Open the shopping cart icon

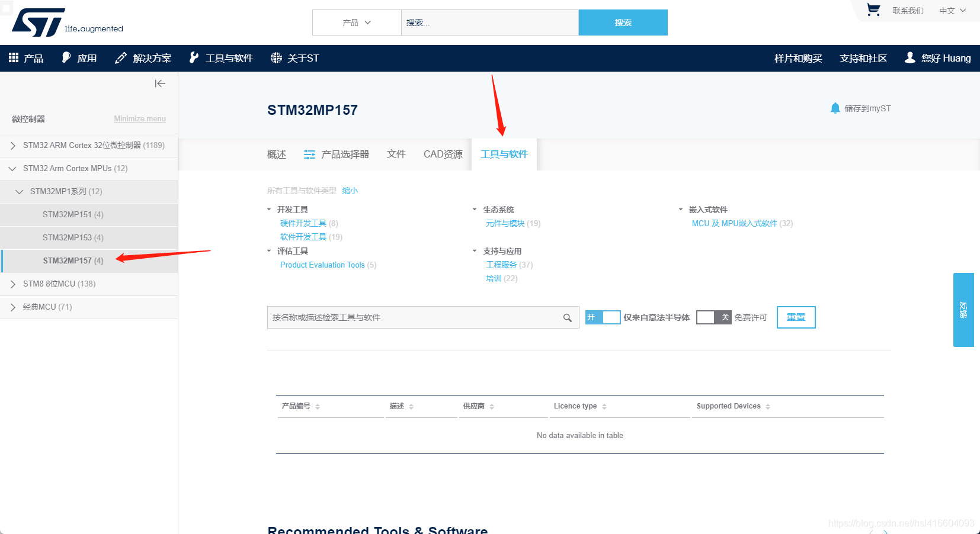pyautogui.click(x=873, y=10)
